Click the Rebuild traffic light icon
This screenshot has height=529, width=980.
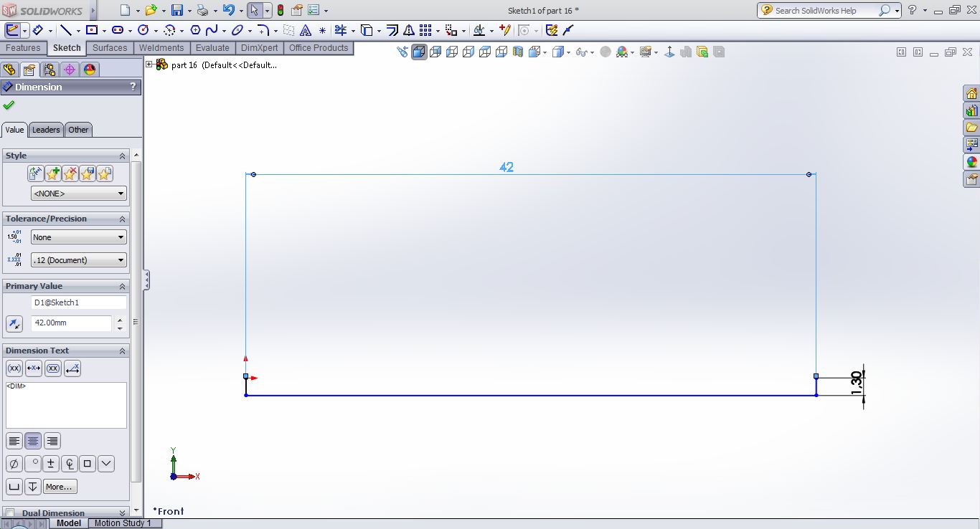pos(280,10)
